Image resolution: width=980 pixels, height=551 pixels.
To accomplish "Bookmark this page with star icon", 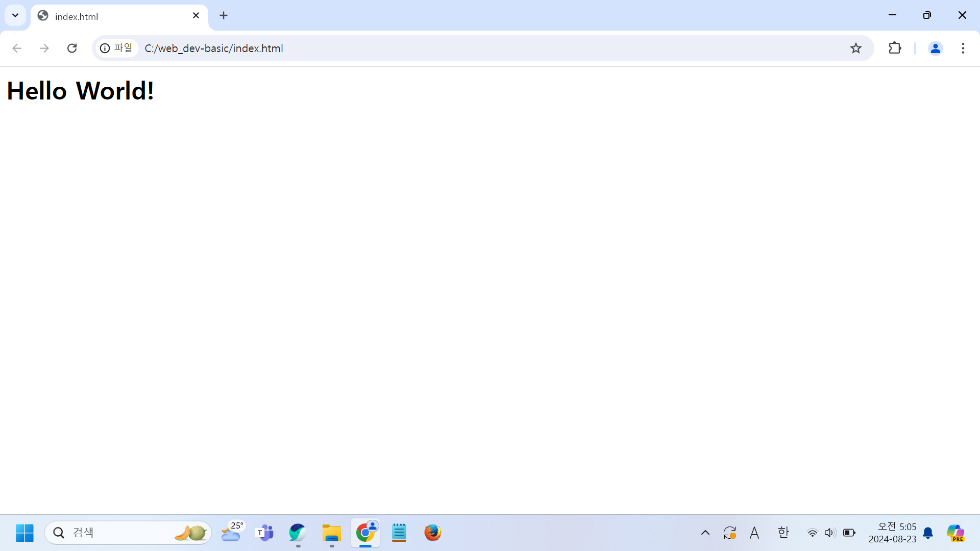I will pos(856,48).
